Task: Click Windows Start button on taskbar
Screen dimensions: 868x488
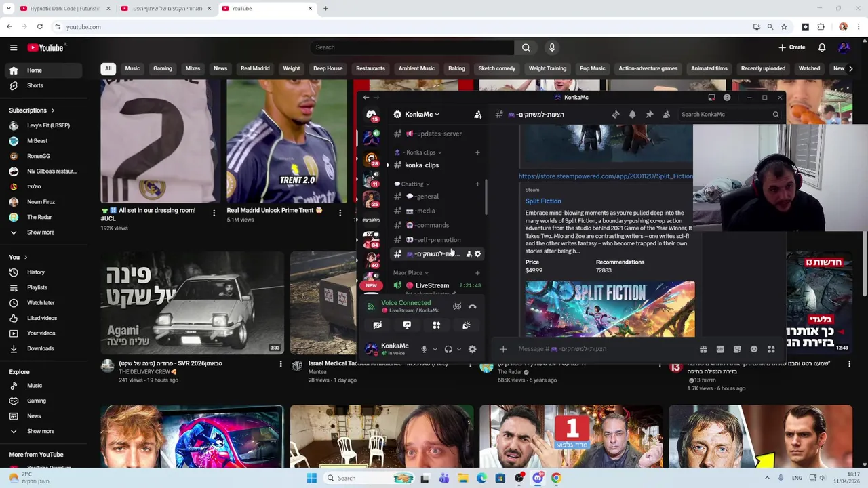Action: point(311,478)
